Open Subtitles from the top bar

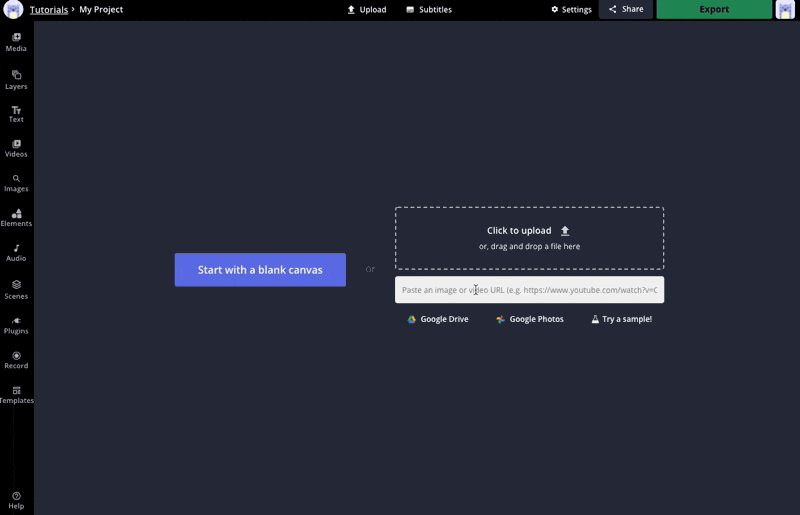tap(429, 10)
